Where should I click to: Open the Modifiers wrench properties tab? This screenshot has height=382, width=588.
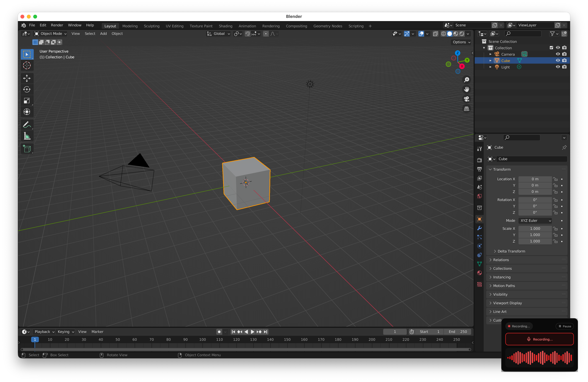coord(479,228)
